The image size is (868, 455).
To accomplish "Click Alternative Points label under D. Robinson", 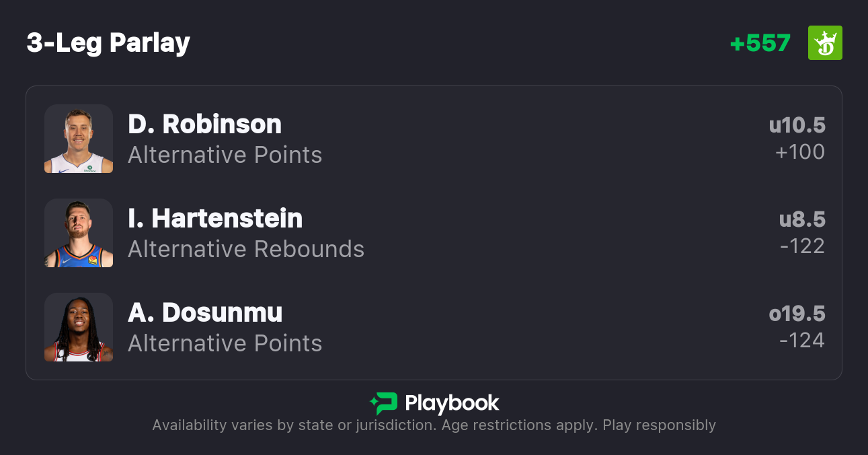I will tap(225, 155).
